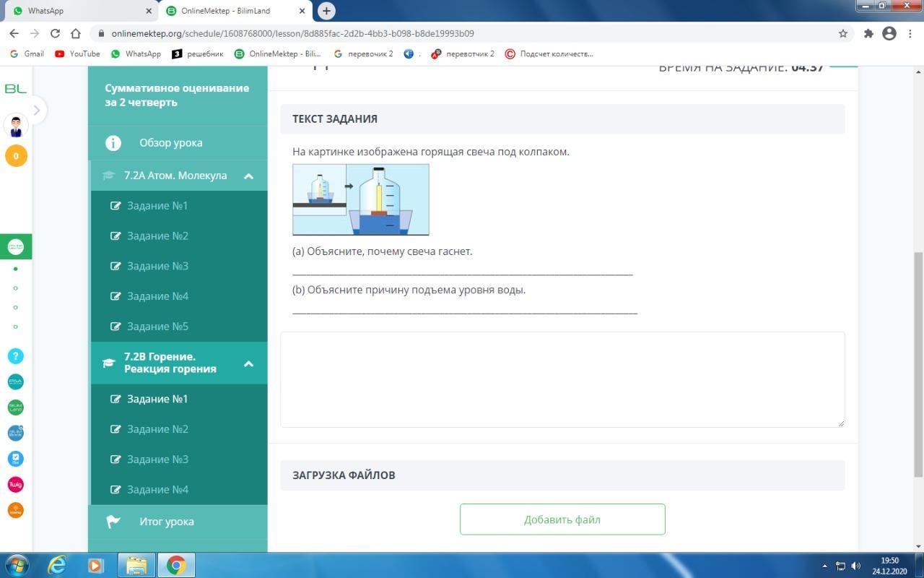The height and width of the screenshot is (578, 924).
Task: Collapse the 7.2A Атом. Молекула section
Action: click(248, 176)
